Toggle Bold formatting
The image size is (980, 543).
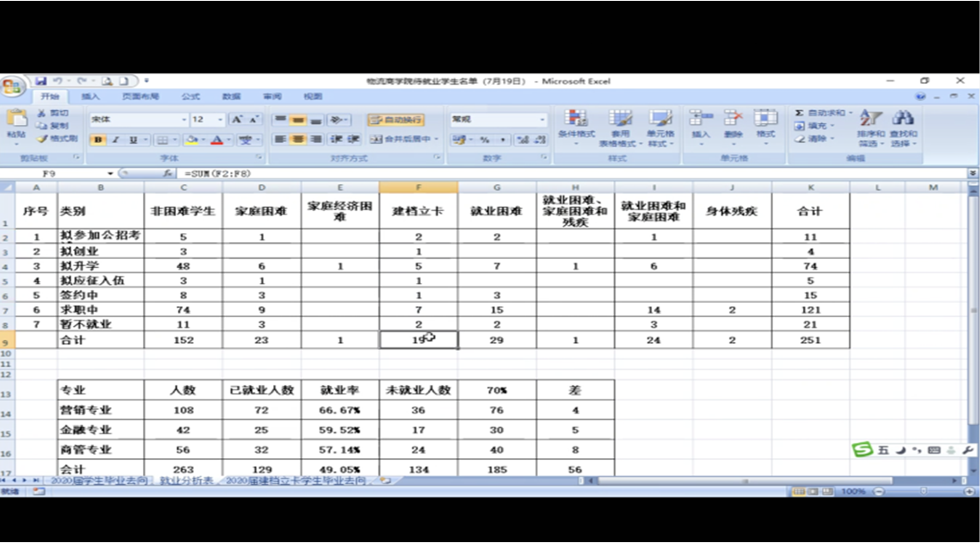[100, 140]
